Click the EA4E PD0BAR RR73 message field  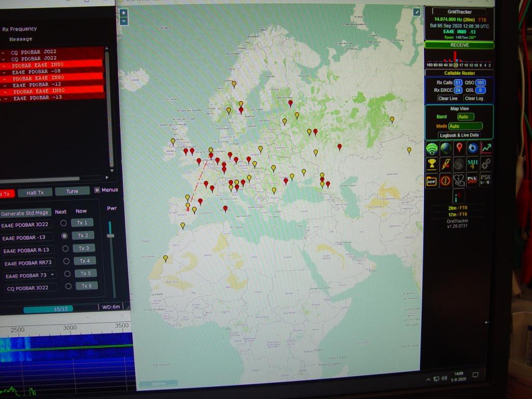click(29, 263)
